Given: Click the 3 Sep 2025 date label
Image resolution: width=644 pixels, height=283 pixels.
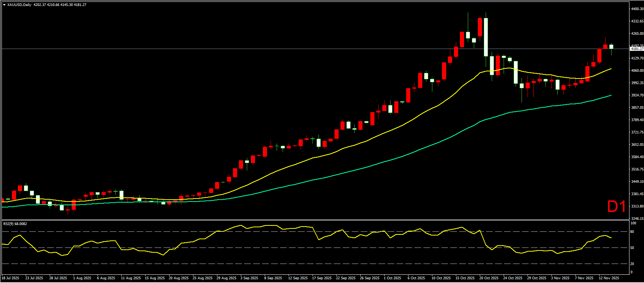Looking at the screenshot, I should click(249, 278).
